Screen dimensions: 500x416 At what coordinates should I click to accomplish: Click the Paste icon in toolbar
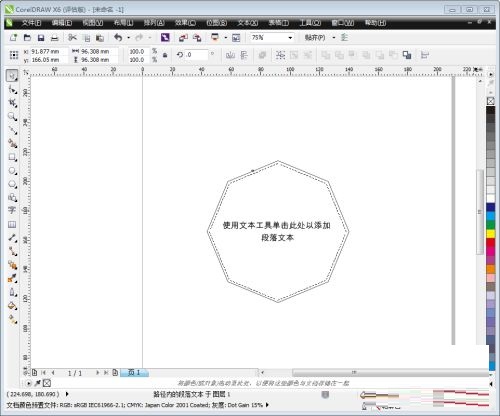tap(100, 38)
